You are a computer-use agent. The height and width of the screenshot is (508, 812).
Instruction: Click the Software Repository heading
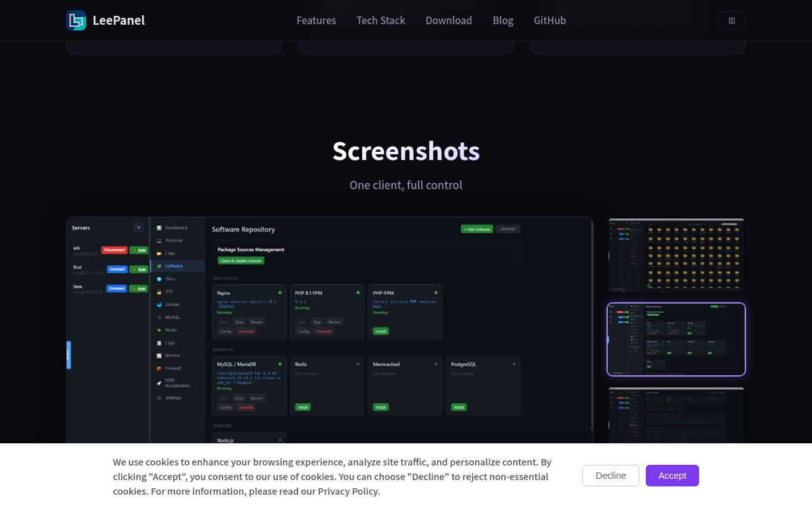(244, 229)
